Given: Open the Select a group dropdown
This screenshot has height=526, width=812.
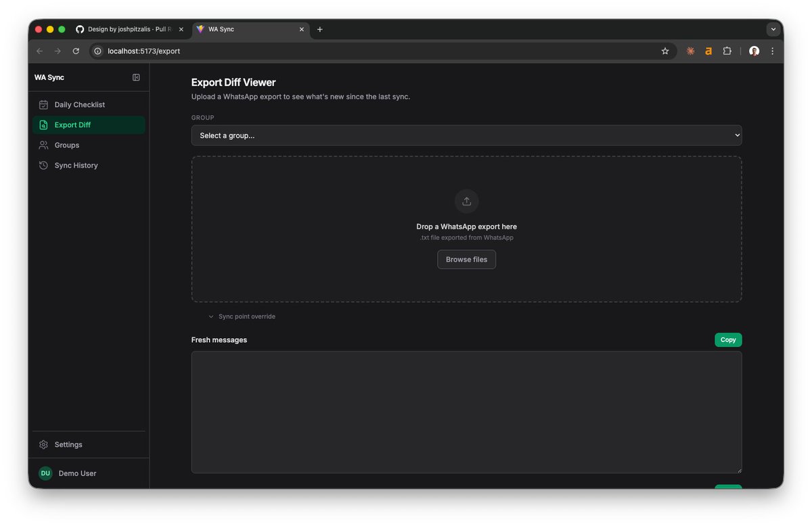Looking at the screenshot, I should (467, 135).
